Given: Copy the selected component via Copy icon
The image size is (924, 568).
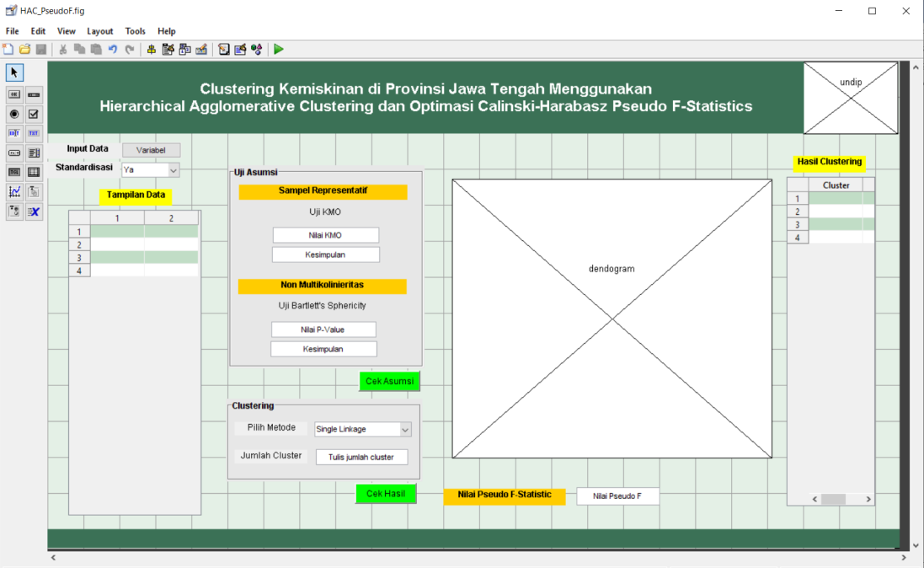Looking at the screenshot, I should [79, 50].
